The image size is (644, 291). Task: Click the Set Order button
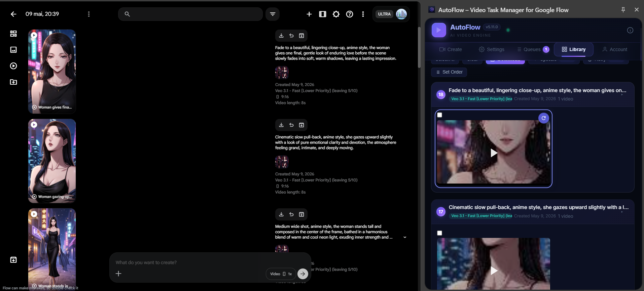tap(449, 72)
